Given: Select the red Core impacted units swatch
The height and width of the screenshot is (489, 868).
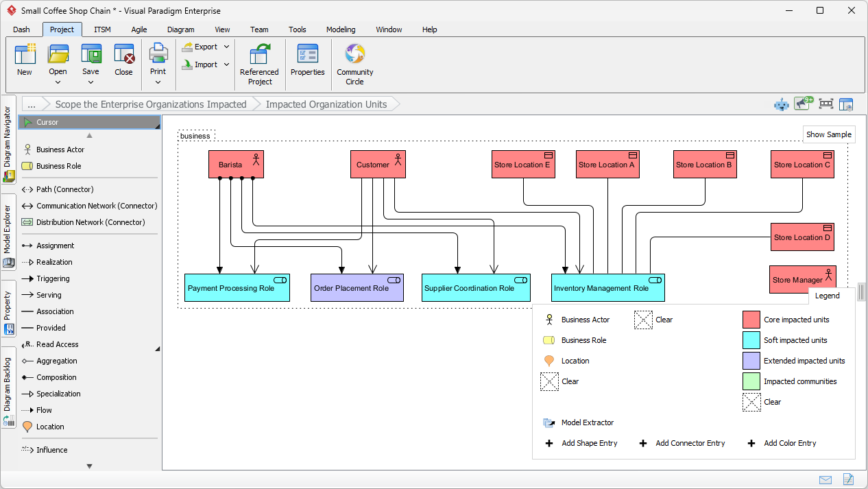Looking at the screenshot, I should pos(749,320).
